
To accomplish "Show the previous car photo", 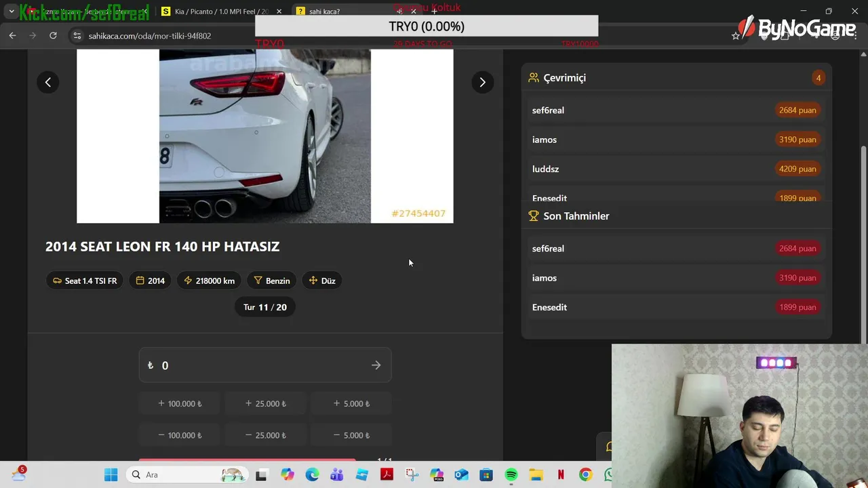I will [48, 82].
